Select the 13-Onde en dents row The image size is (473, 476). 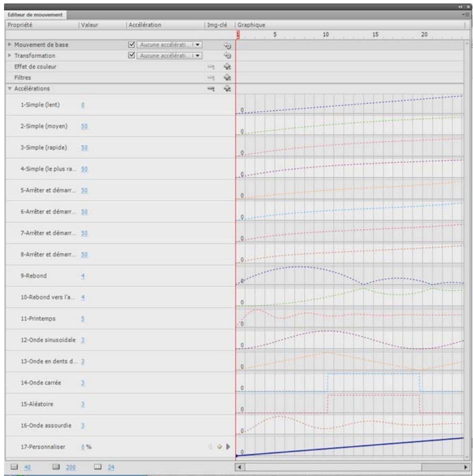point(120,361)
